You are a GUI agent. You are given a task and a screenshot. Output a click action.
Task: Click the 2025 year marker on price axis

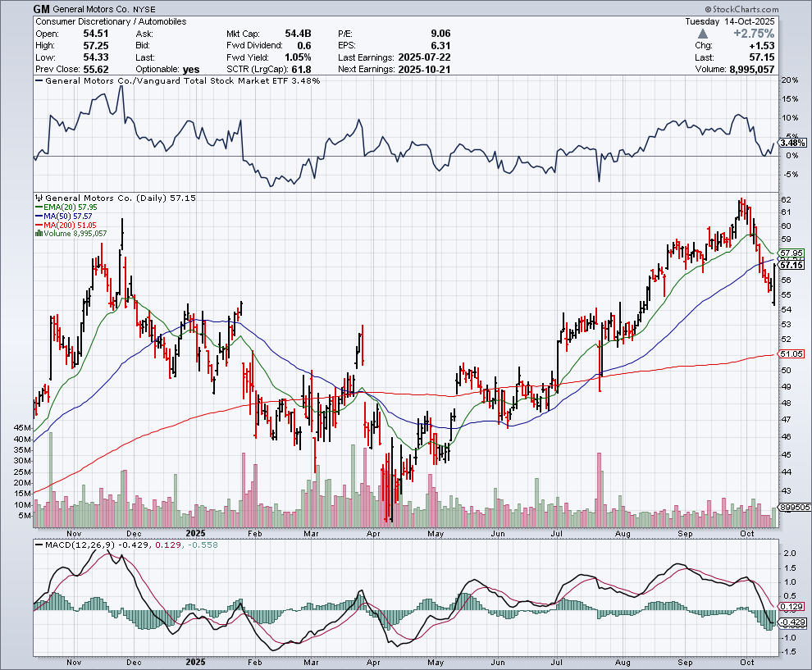click(195, 533)
